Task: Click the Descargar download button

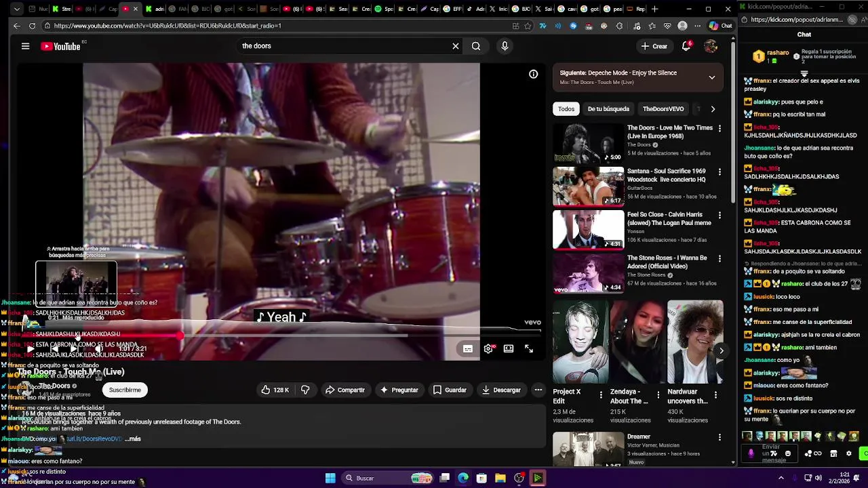Action: (501, 390)
